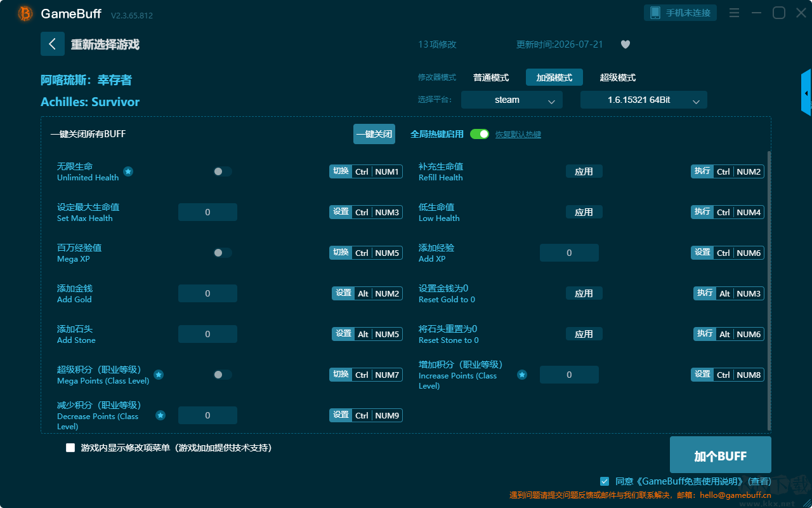Select the 超级模式 tab
Viewport: 812px width, 508px height.
[x=618, y=77]
